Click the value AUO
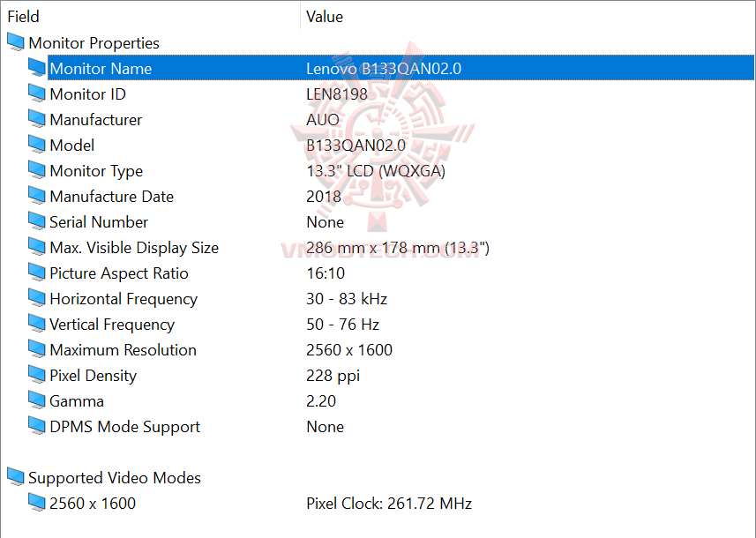Viewport: 756px width, 538px height. pyautogui.click(x=323, y=120)
